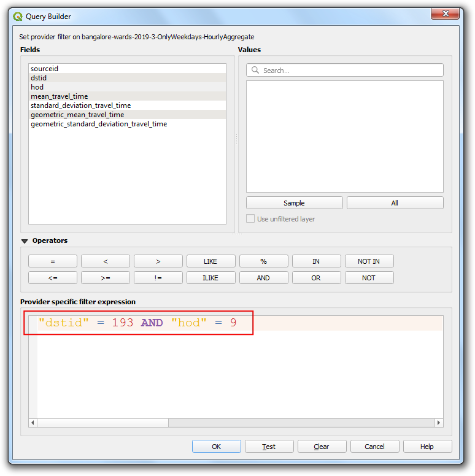This screenshot has width=475, height=476.
Task: Toggle the Use unfiltered layer checkbox
Action: tap(250, 219)
